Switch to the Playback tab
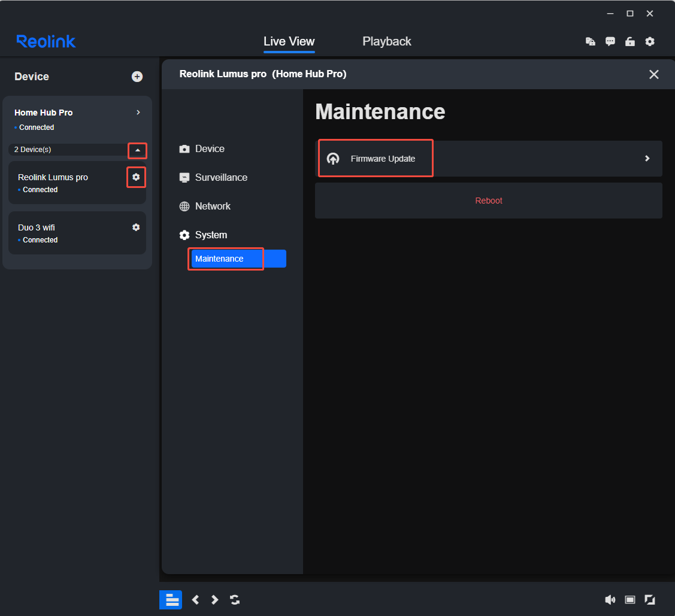This screenshot has width=675, height=616. [x=386, y=41]
